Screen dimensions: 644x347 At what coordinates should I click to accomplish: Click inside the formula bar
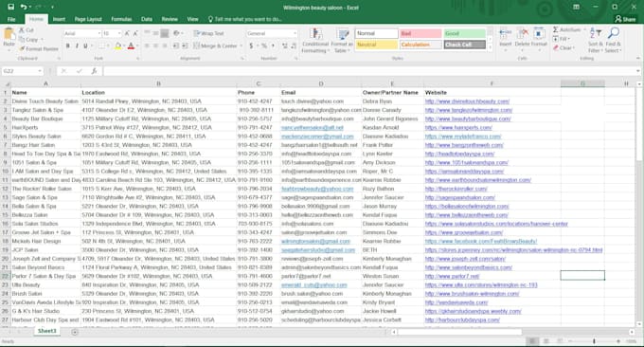(x=369, y=71)
